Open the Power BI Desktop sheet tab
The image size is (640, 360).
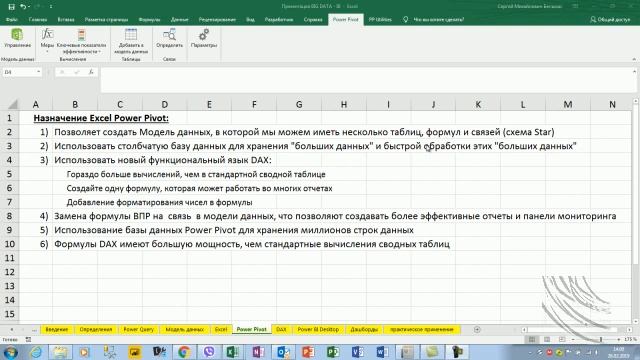click(x=318, y=329)
